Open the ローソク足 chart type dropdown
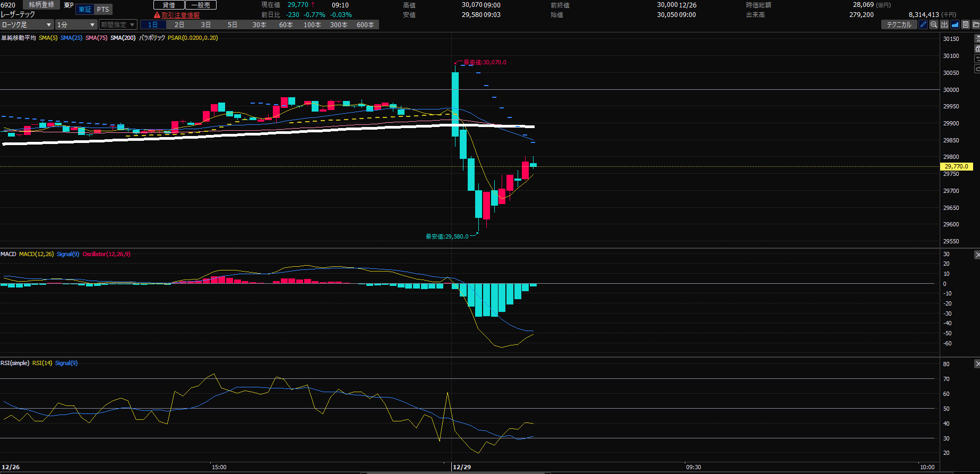The width and height of the screenshot is (980, 474). coord(27,25)
